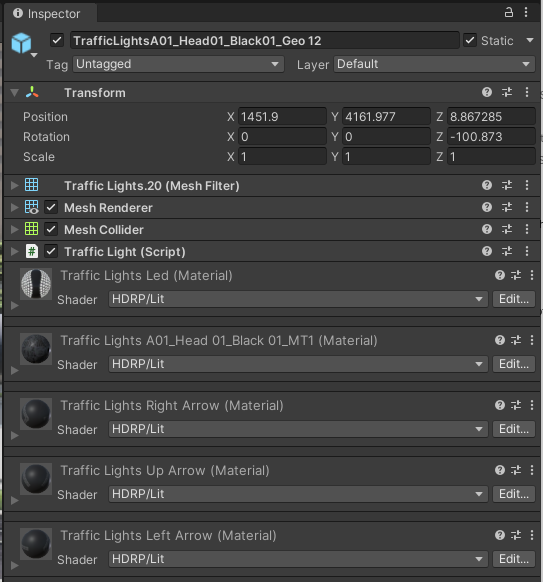The width and height of the screenshot is (543, 582).
Task: Open Mesh Filter help reference
Action: 487,185
